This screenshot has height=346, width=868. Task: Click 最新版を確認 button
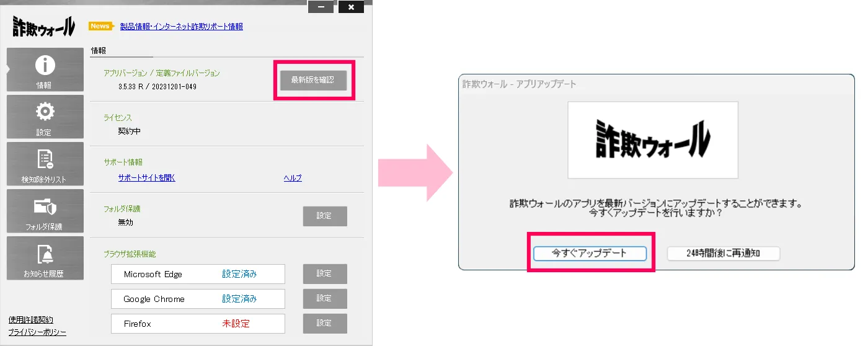pyautogui.click(x=313, y=80)
